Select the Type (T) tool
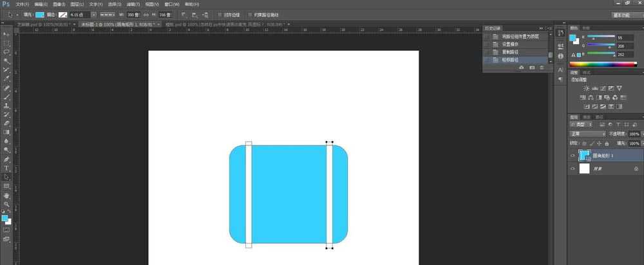The height and width of the screenshot is (265, 644). (6, 168)
